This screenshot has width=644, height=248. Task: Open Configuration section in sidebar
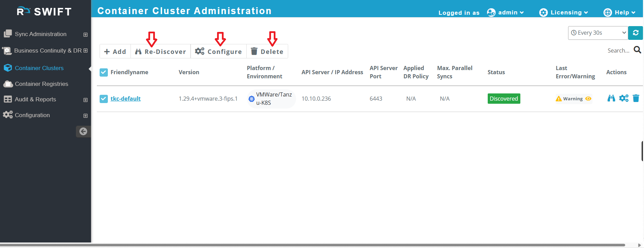click(x=32, y=115)
